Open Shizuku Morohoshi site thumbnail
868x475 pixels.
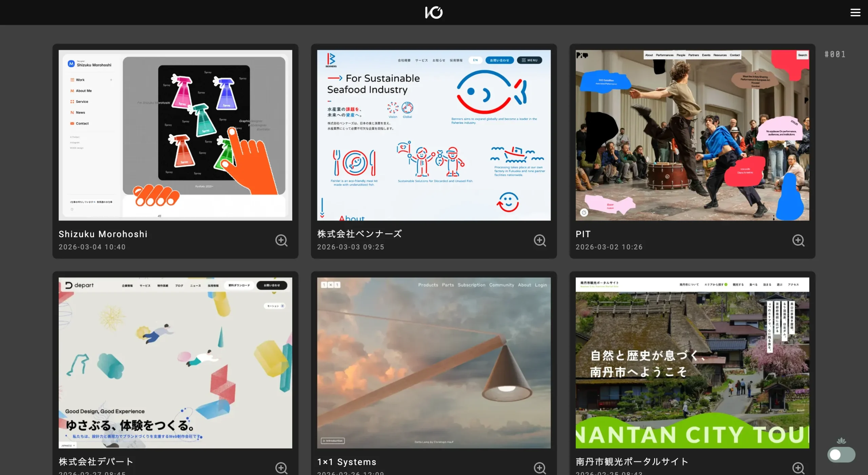click(x=175, y=135)
